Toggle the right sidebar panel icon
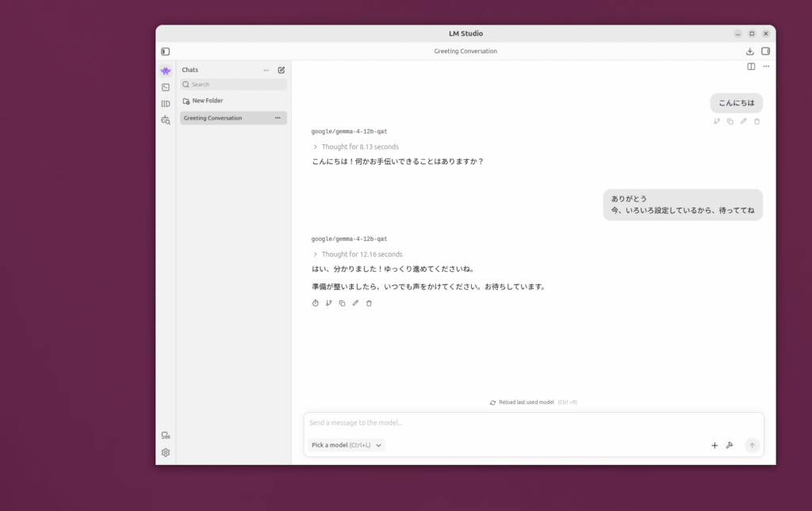Image resolution: width=812 pixels, height=511 pixels. click(765, 51)
